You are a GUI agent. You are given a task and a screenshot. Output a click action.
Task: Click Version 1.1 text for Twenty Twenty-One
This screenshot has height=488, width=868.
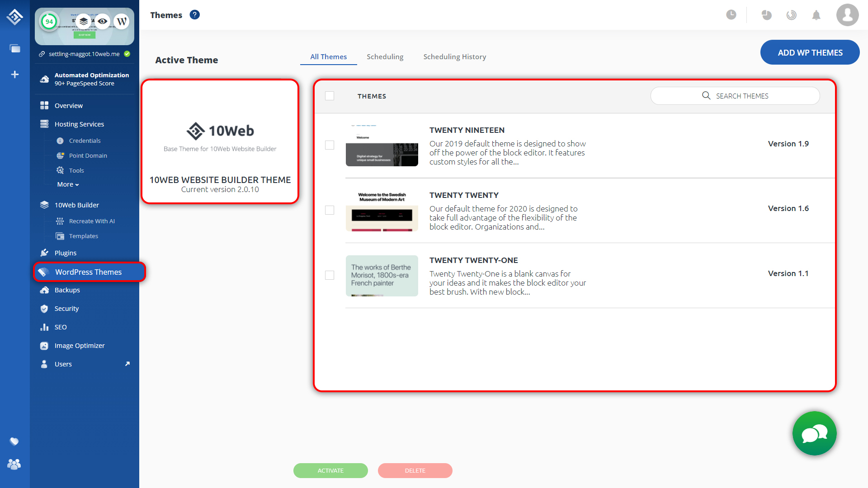pos(788,273)
